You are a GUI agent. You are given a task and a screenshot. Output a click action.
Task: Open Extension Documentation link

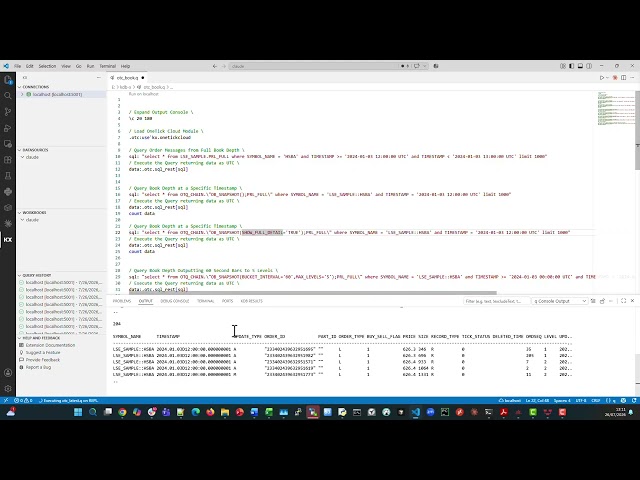(x=51, y=345)
